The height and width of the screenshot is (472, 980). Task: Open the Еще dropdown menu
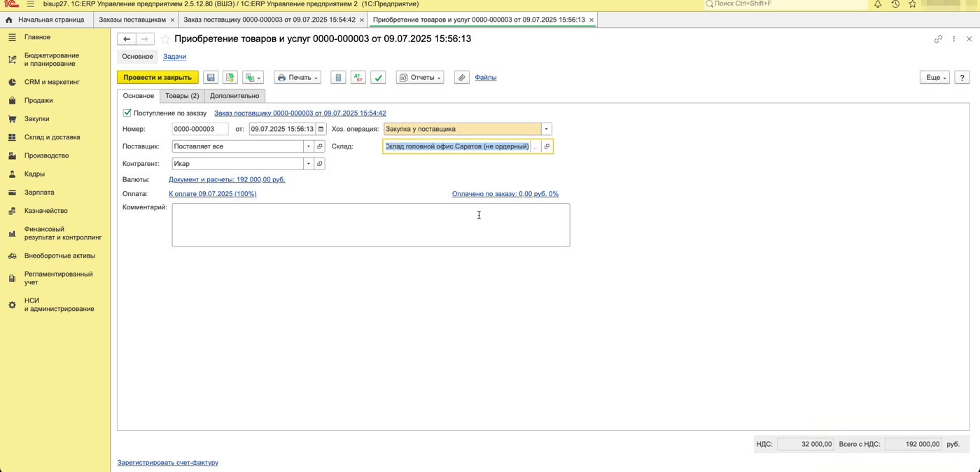tap(934, 78)
